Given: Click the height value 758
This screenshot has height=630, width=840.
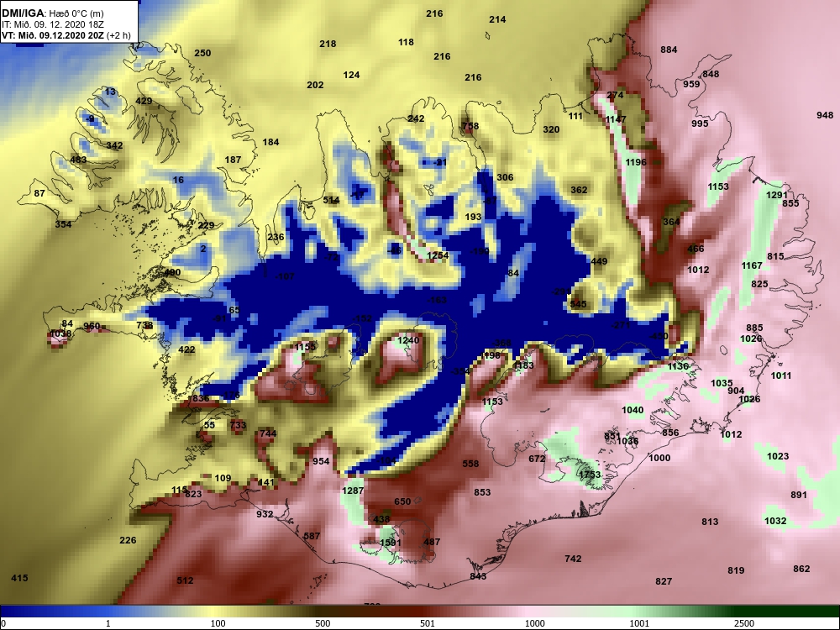Looking at the screenshot, I should [x=470, y=127].
